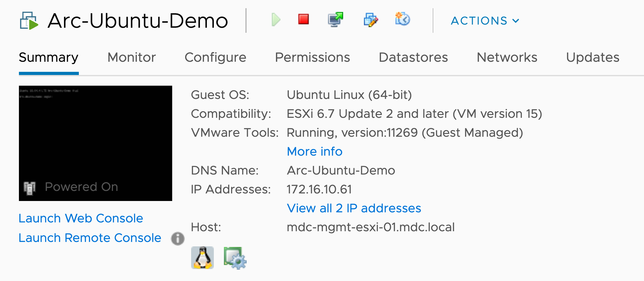Image resolution: width=644 pixels, height=281 pixels.
Task: Open the Monitor tab
Action: pos(132,57)
